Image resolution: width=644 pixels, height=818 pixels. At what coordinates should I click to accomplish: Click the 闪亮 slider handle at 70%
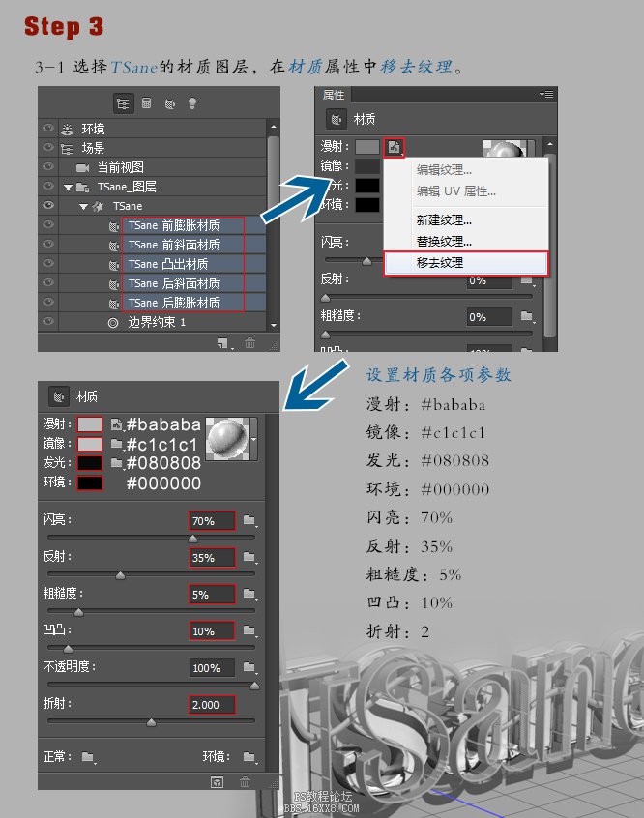click(192, 539)
